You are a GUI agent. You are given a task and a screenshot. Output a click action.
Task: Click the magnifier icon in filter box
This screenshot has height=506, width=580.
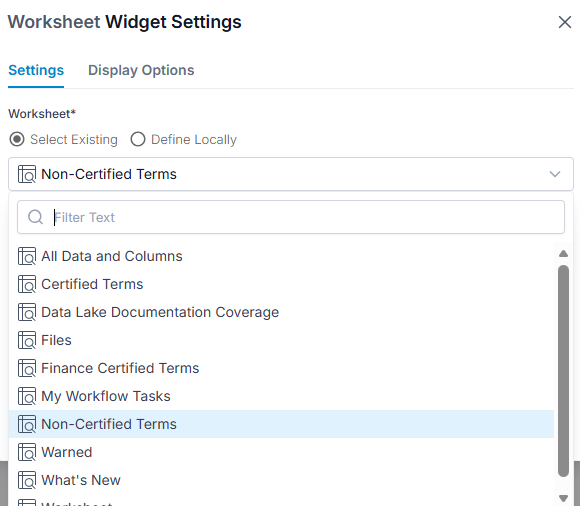point(36,217)
